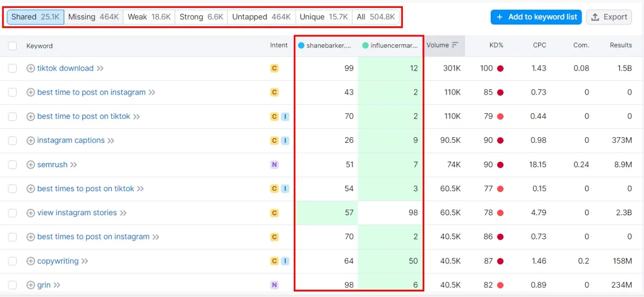Image resolution: width=644 pixels, height=297 pixels.
Task: Check the 'copywriting' row checkbox
Action: [x=12, y=261]
